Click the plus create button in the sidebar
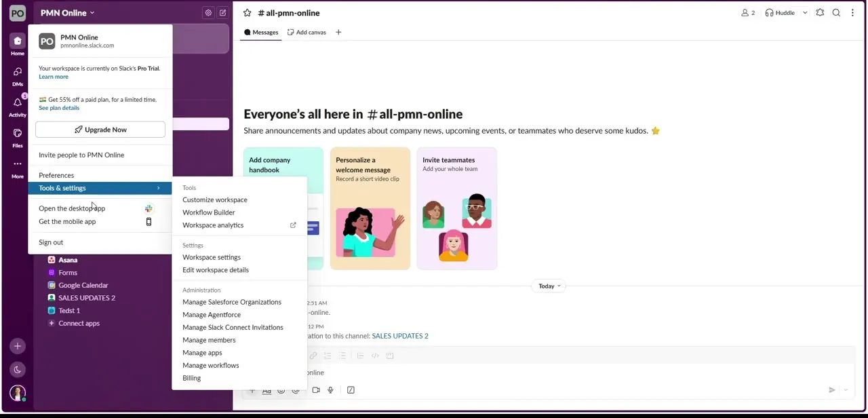 [x=18, y=346]
